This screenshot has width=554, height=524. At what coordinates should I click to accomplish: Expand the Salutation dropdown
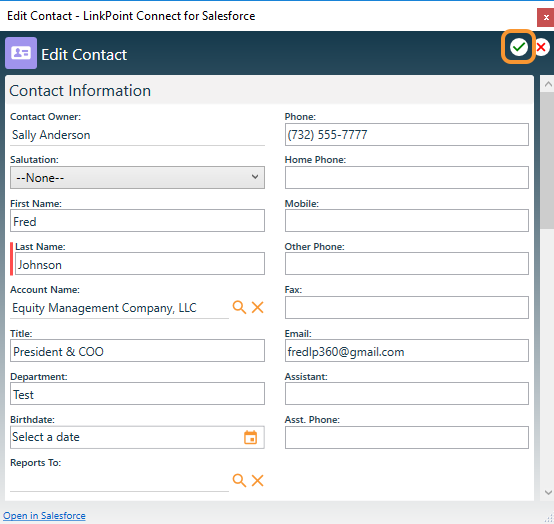click(137, 177)
